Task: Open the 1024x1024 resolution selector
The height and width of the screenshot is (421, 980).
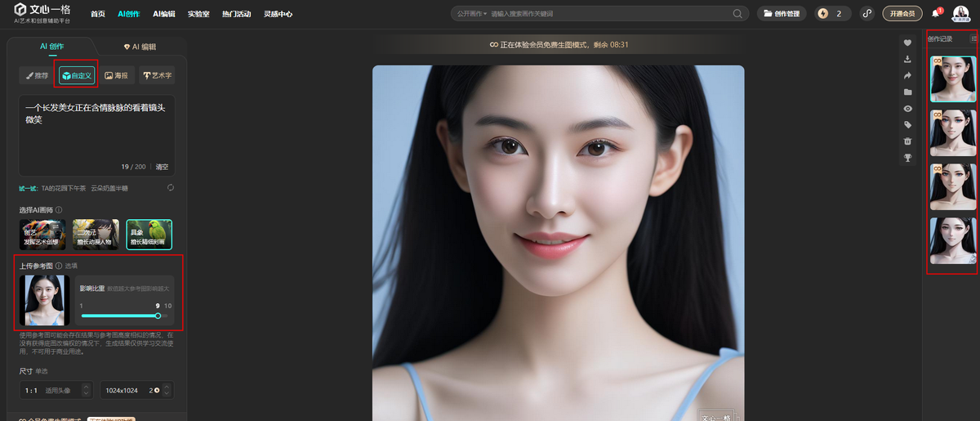Action: tap(136, 391)
